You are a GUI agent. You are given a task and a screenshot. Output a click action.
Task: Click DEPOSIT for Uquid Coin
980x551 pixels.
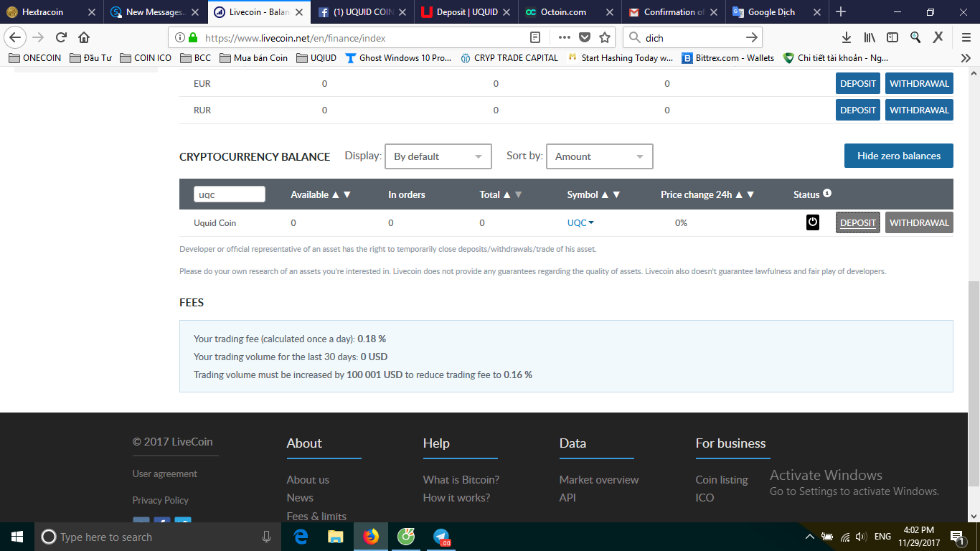pos(858,222)
